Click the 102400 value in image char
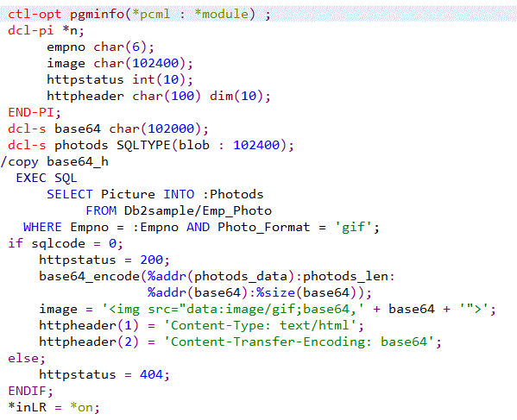Image resolution: width=517 pixels, height=420 pixels. click(155, 63)
